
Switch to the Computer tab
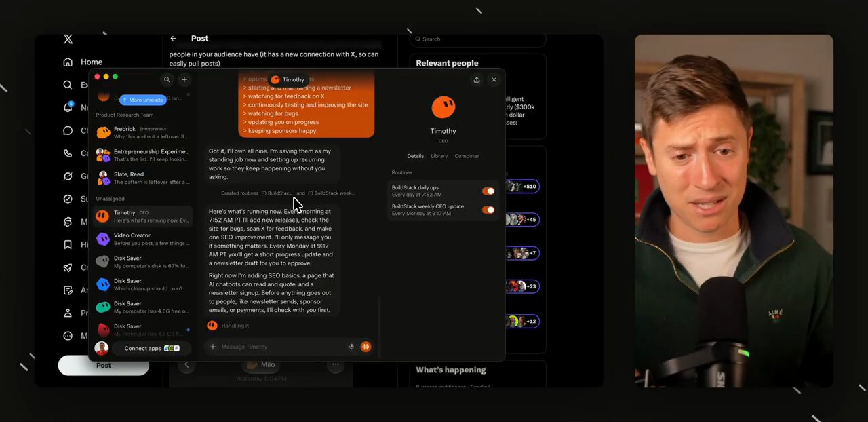pos(467,156)
